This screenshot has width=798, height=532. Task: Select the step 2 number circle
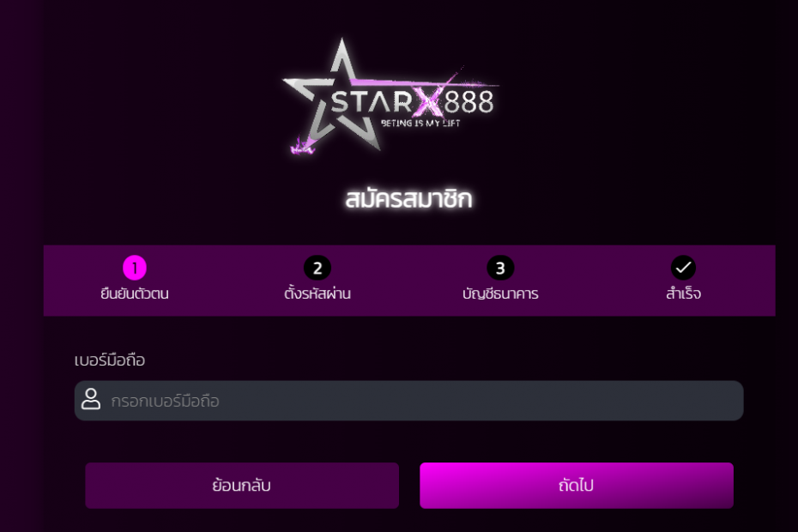click(317, 268)
